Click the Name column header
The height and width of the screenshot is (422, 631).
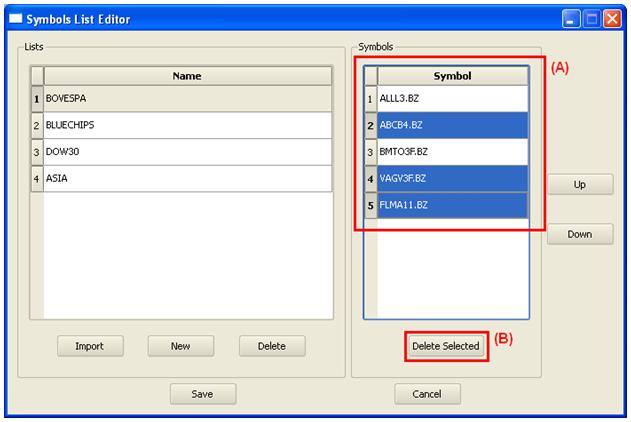[x=187, y=76]
